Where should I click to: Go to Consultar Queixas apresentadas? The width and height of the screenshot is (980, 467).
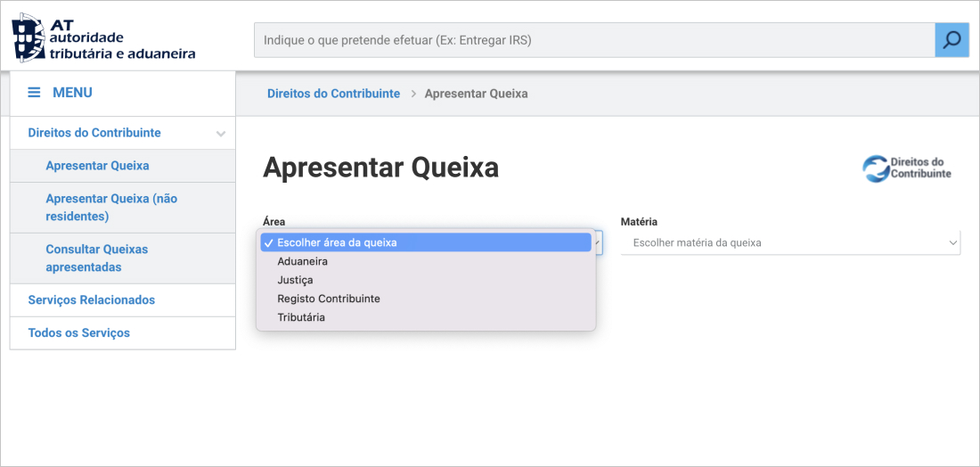(96, 258)
